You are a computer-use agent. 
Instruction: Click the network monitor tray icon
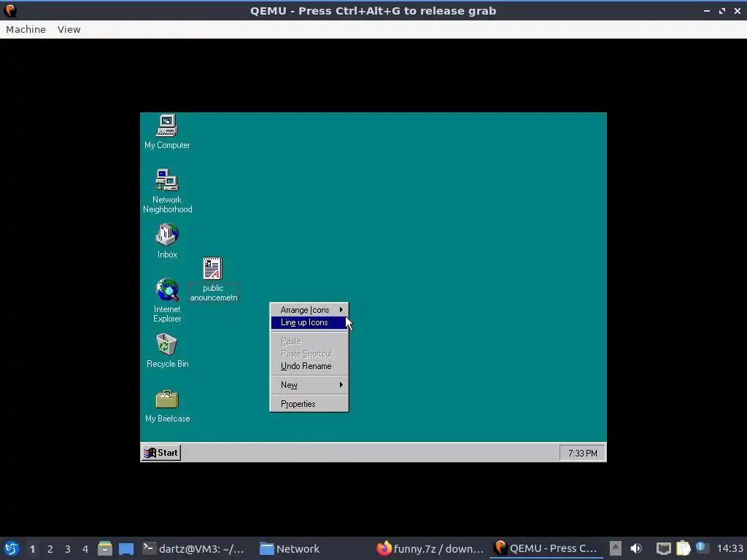click(663, 548)
